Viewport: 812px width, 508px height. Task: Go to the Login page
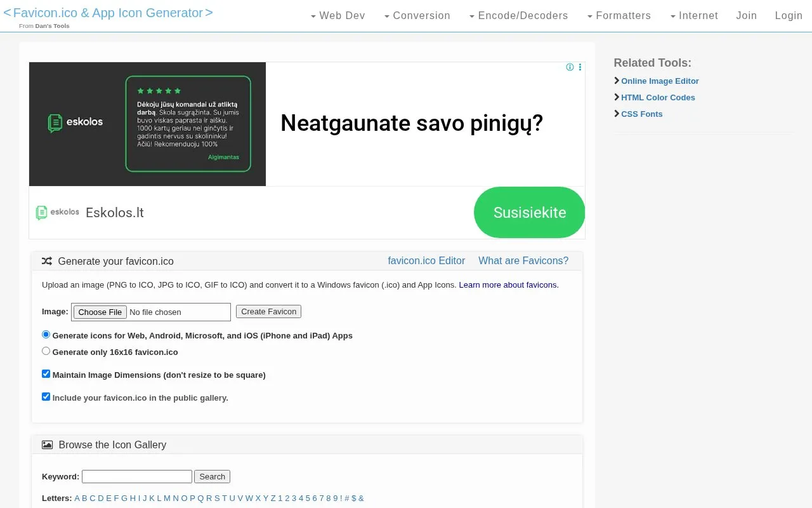pyautogui.click(x=789, y=16)
